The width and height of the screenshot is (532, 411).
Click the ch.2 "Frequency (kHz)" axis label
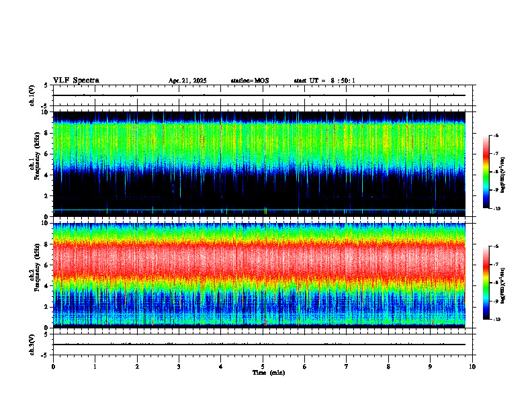[x=37, y=267]
